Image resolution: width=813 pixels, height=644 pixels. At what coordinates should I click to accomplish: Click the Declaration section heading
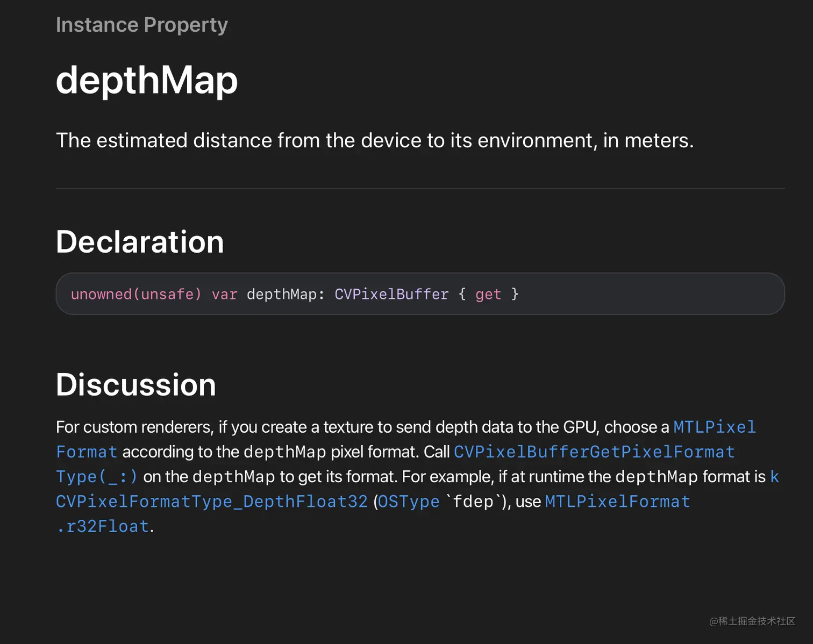(x=140, y=242)
